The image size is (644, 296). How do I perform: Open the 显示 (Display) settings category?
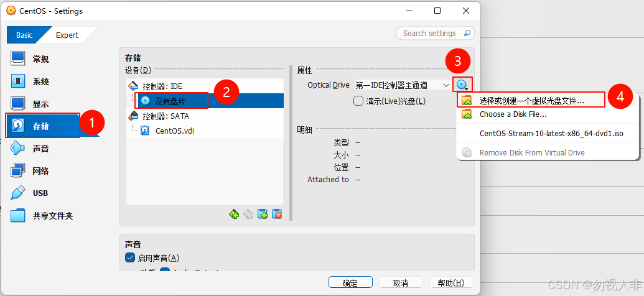pos(30,104)
